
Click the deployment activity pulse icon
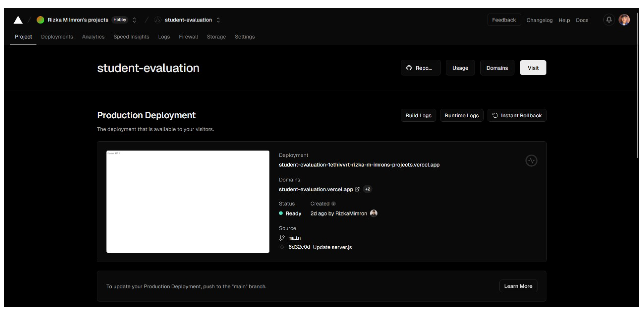(531, 161)
